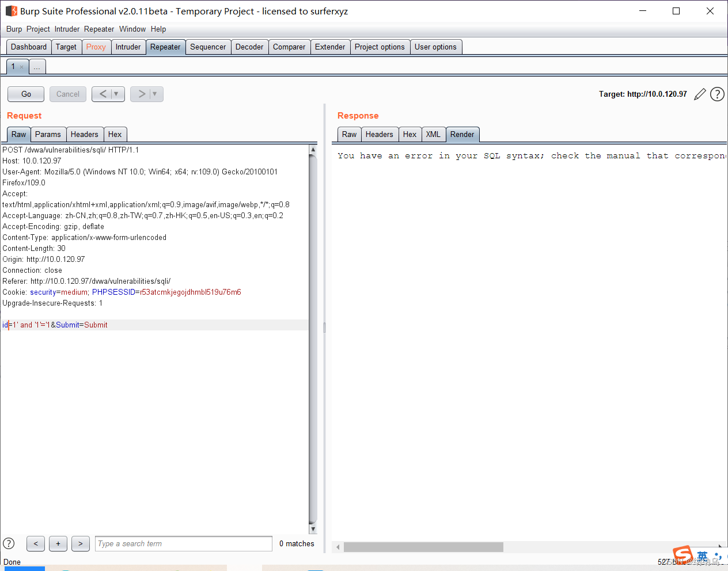Select the response Render tab
This screenshot has width=728, height=571.
pos(462,134)
